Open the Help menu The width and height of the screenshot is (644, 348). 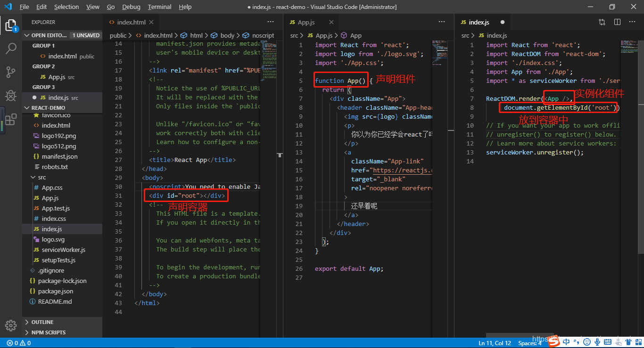[x=185, y=7]
